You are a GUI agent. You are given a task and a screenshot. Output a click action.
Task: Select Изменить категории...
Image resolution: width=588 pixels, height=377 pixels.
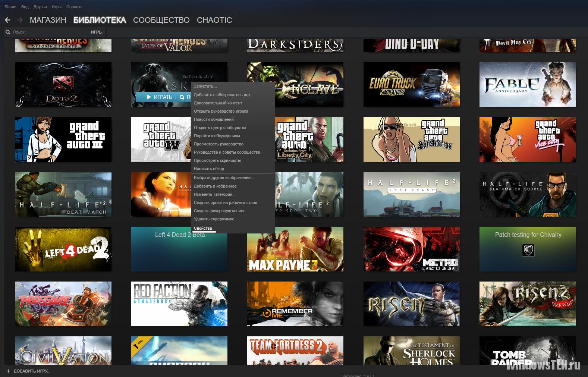coord(233,194)
